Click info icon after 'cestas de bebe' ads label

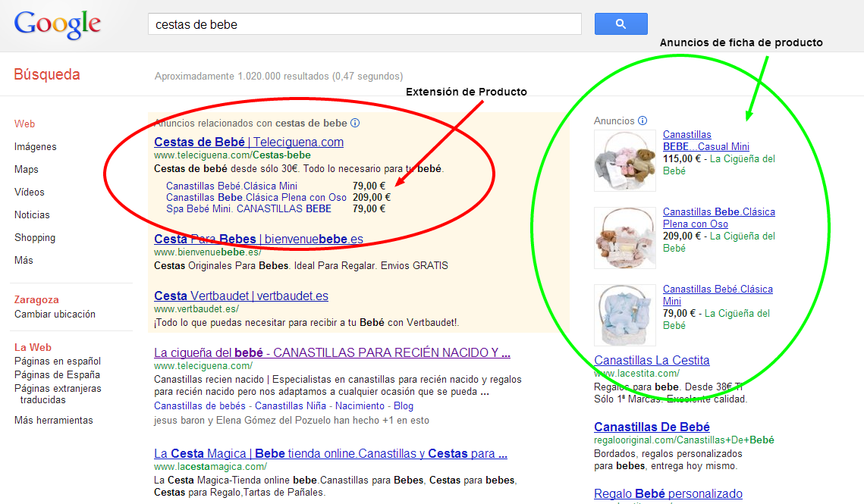click(355, 123)
